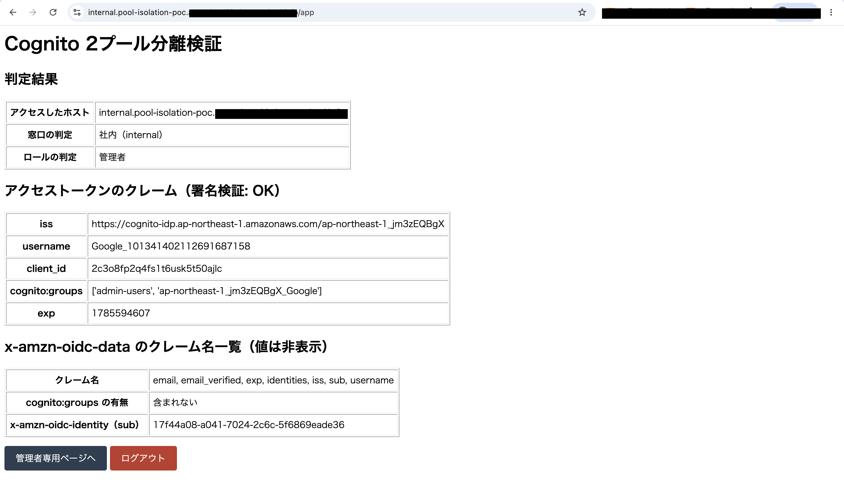Click the クレーム名 header cell
This screenshot has width=844, height=504.
point(77,380)
